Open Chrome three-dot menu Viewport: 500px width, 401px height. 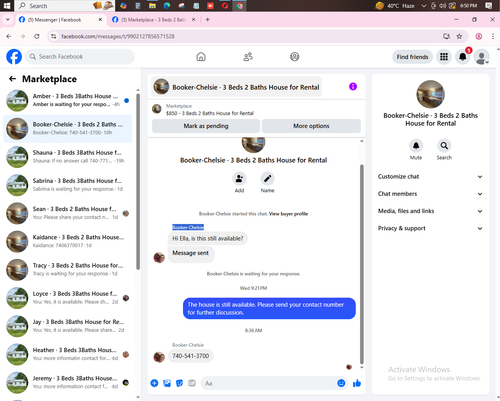(x=493, y=36)
